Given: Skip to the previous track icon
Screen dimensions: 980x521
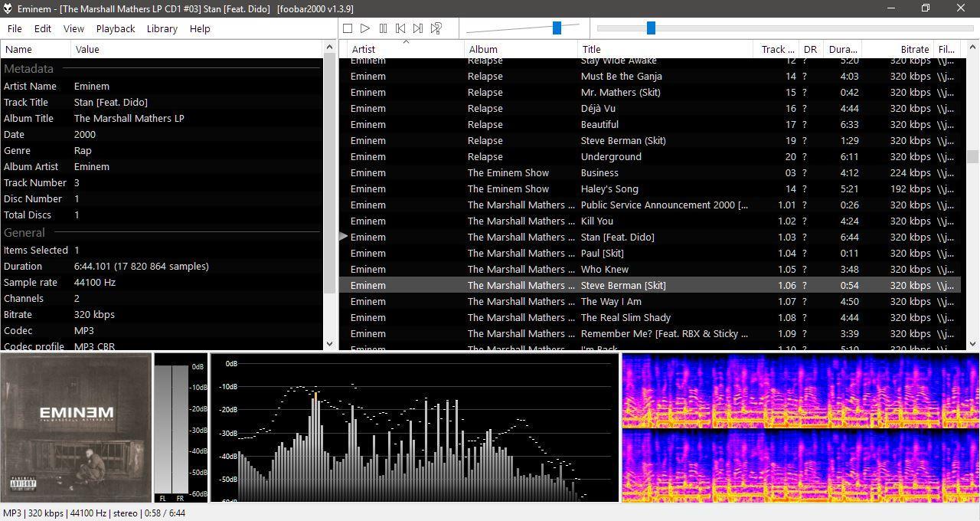Looking at the screenshot, I should point(400,28).
